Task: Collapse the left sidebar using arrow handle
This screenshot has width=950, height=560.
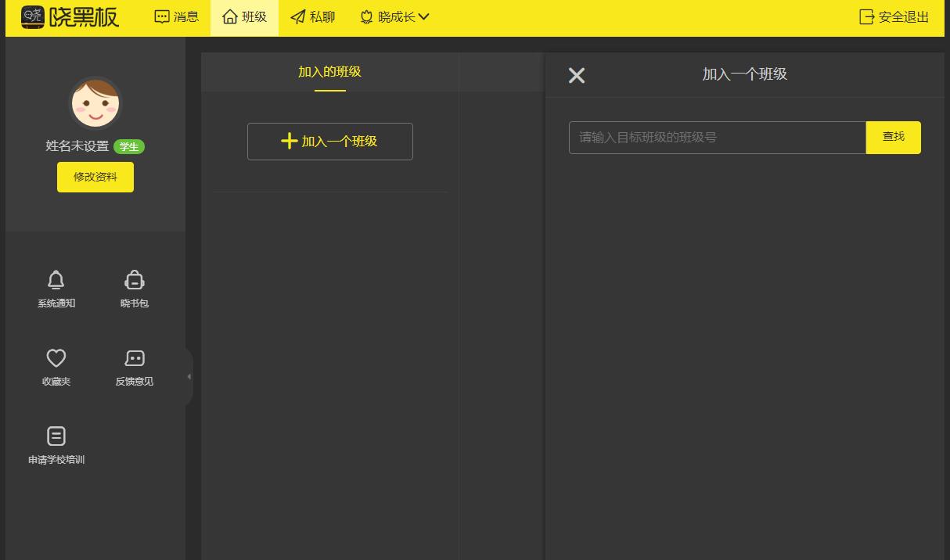Action: pyautogui.click(x=189, y=377)
